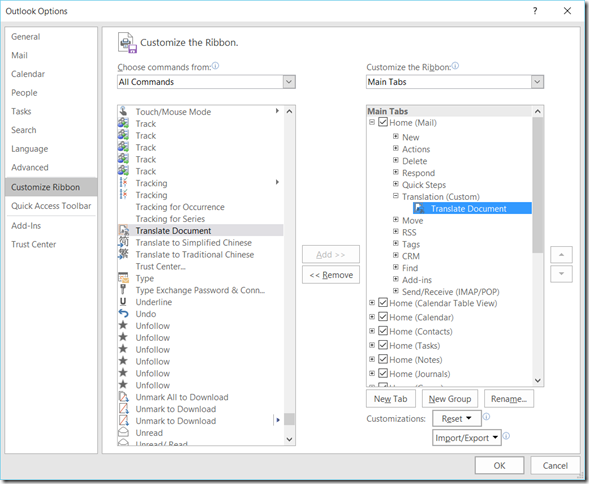Open the Import/Export dropdown
589x484 pixels.
[467, 438]
